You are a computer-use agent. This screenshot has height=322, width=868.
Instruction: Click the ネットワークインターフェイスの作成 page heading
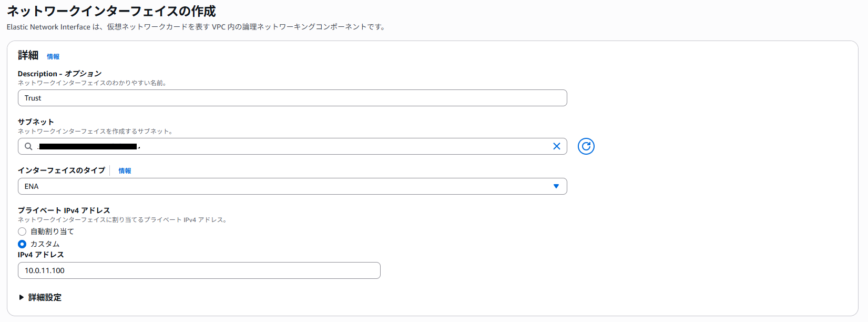pos(111,11)
